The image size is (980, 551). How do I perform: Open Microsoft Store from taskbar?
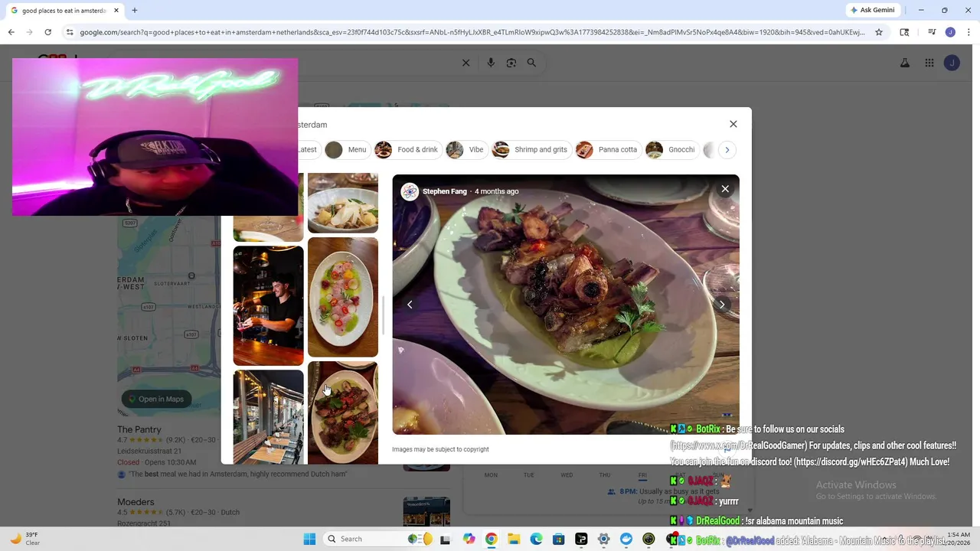pyautogui.click(x=559, y=539)
